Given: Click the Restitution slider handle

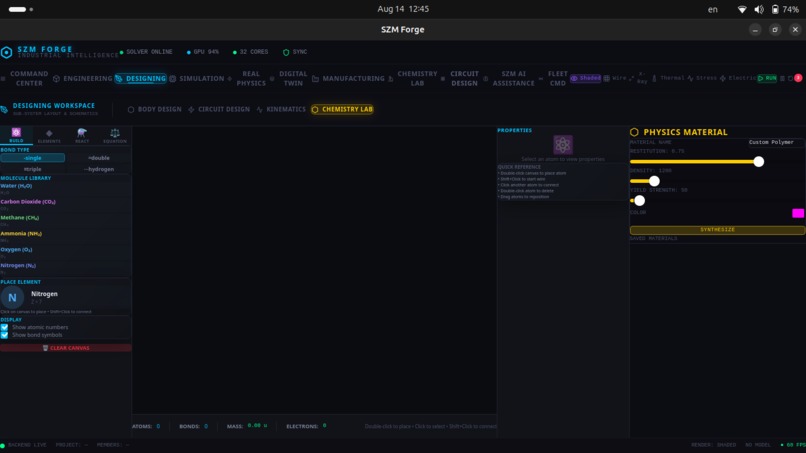Looking at the screenshot, I should pos(758,161).
